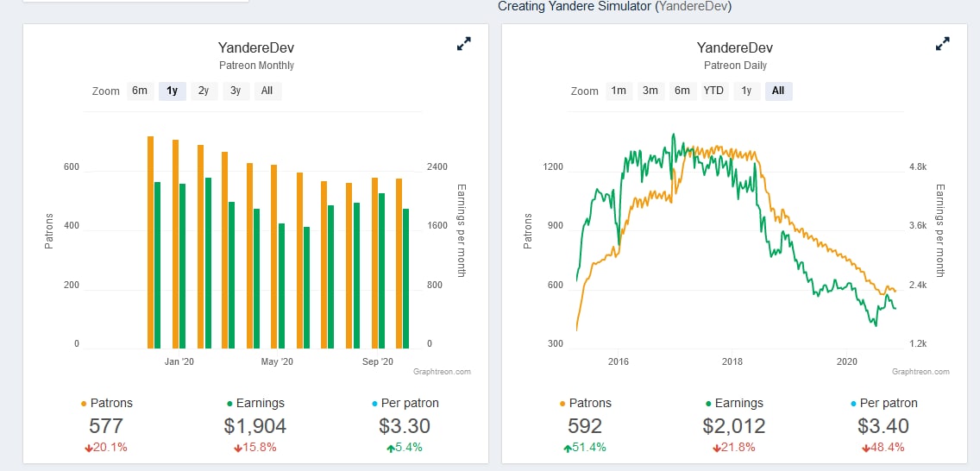Select the 15.8% decrease indicator under Monthly earnings
Viewport: 980px width, 471px height.
(255, 448)
